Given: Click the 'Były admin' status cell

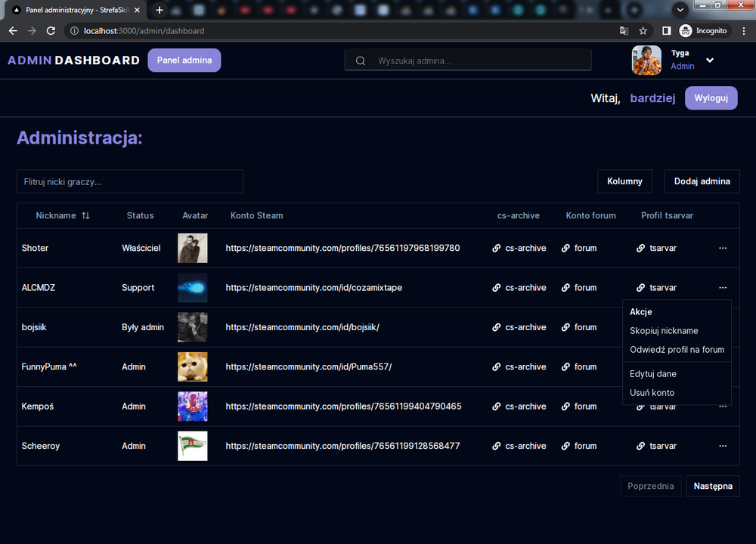Looking at the screenshot, I should [x=143, y=327].
